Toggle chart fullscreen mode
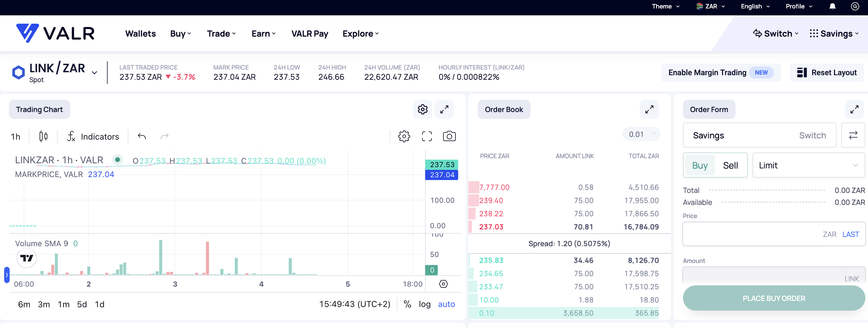 tap(427, 136)
